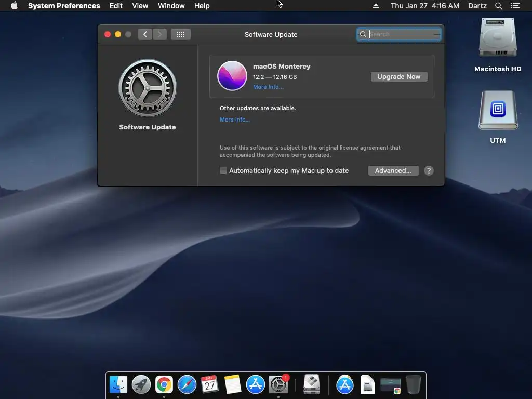
Task: Launch Launchpad rocket icon in dock
Action: [x=141, y=385]
